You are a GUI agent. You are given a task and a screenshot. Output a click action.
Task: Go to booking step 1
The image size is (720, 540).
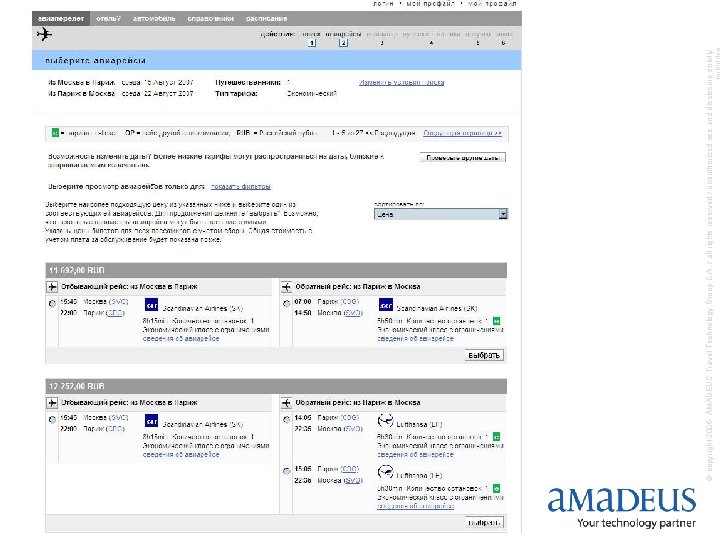pos(312,43)
